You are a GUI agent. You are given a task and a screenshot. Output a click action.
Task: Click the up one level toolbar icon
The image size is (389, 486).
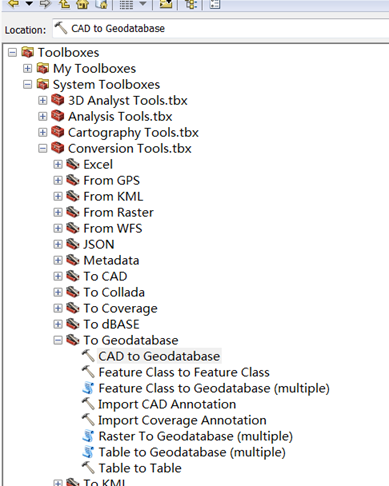point(65,4)
